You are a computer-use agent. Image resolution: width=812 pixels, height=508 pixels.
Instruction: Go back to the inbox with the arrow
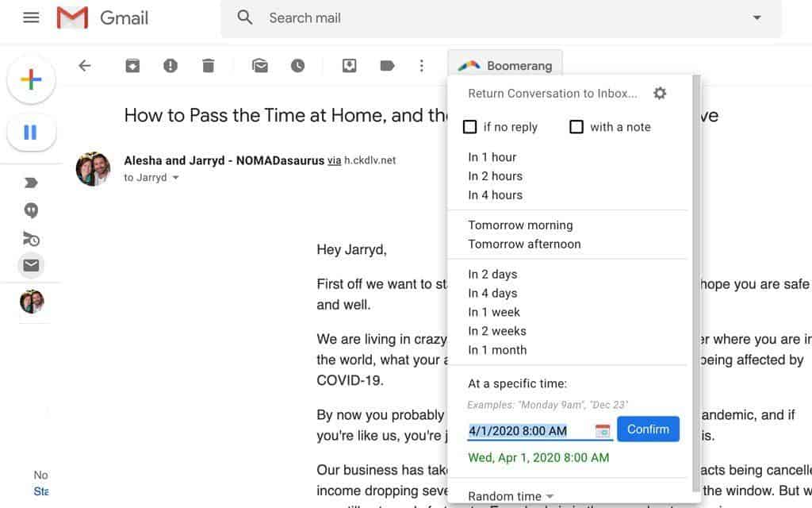point(84,65)
